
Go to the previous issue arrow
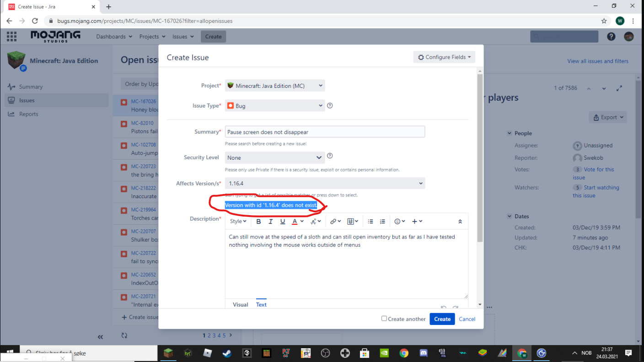point(589,88)
